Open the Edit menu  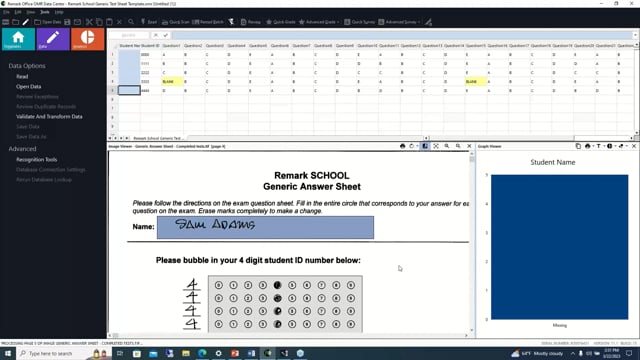pos(18,12)
